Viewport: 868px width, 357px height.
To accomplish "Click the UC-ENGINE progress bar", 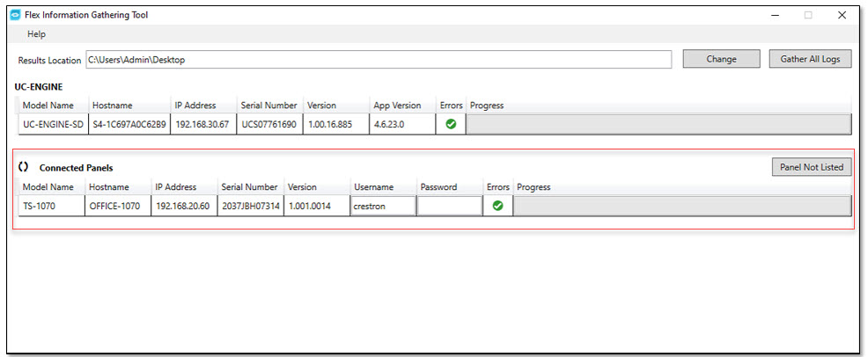I will point(658,124).
